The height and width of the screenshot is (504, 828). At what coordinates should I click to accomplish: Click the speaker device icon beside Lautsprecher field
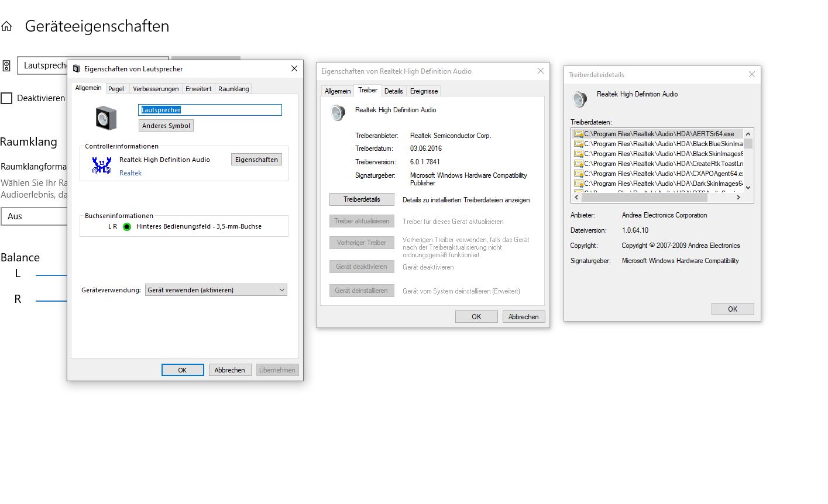click(6, 65)
